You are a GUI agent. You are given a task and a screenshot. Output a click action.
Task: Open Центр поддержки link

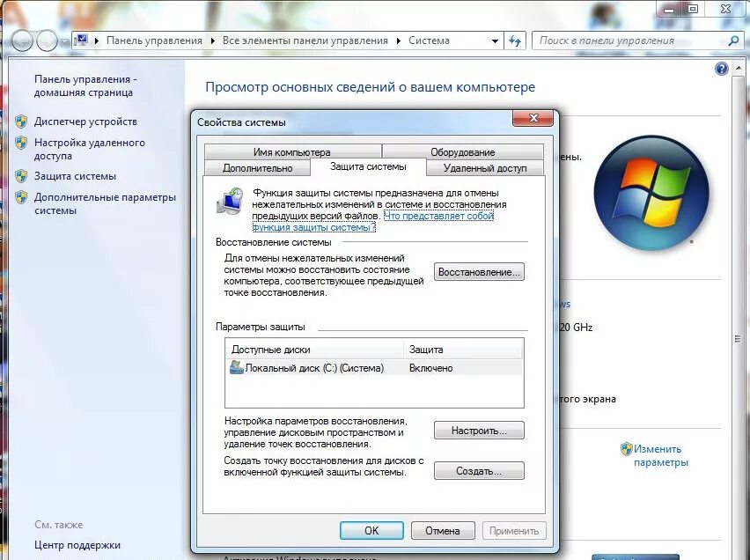(77, 545)
